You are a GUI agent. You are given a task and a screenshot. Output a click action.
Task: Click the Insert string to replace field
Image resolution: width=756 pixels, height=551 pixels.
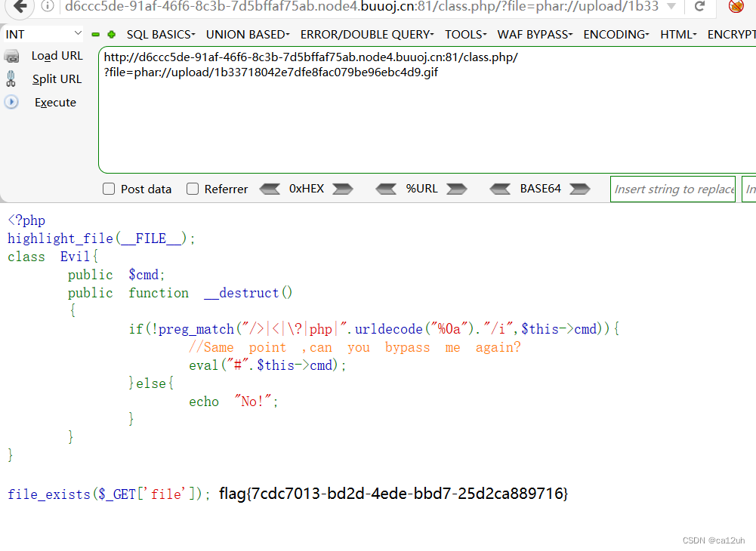pos(673,189)
